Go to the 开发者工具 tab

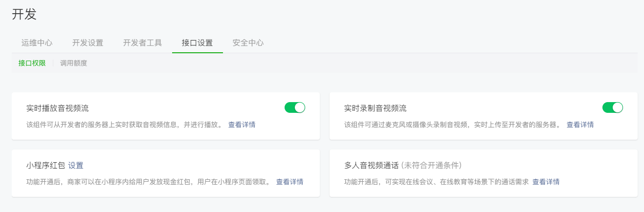[143, 42]
